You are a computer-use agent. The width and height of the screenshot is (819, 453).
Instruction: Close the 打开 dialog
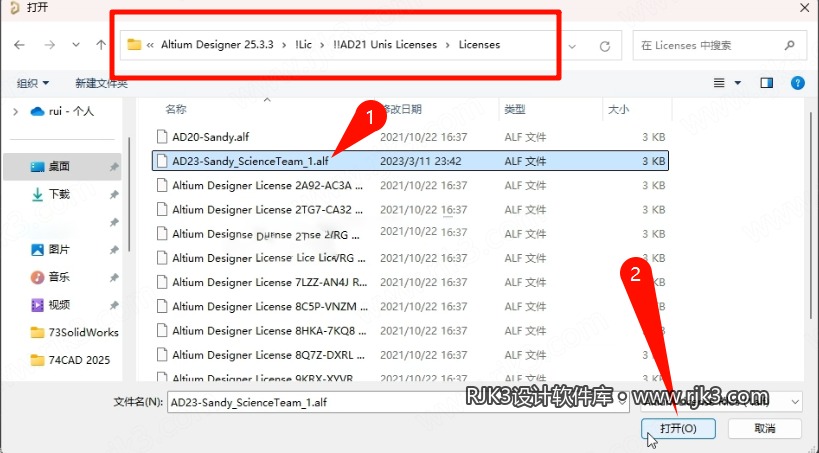(804, 7)
